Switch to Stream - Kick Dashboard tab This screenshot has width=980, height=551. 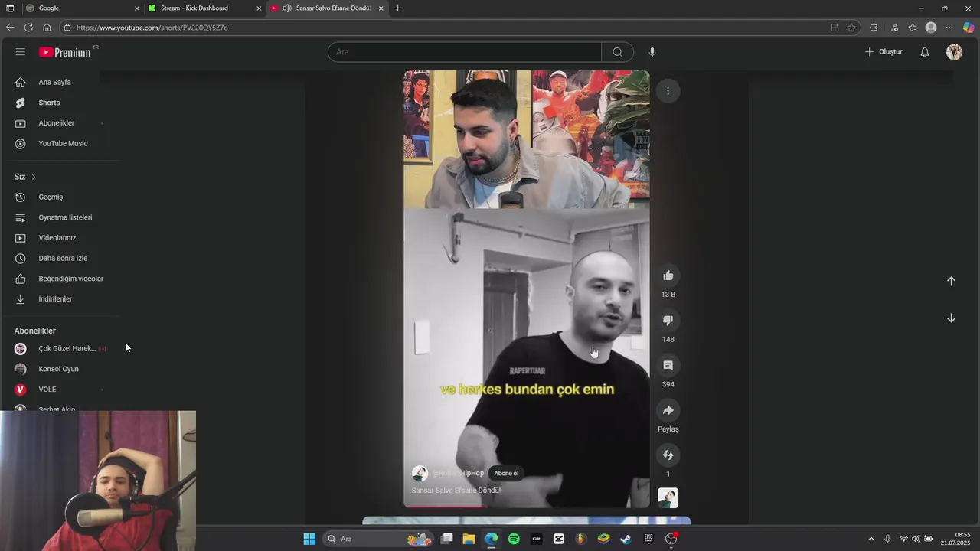[203, 8]
